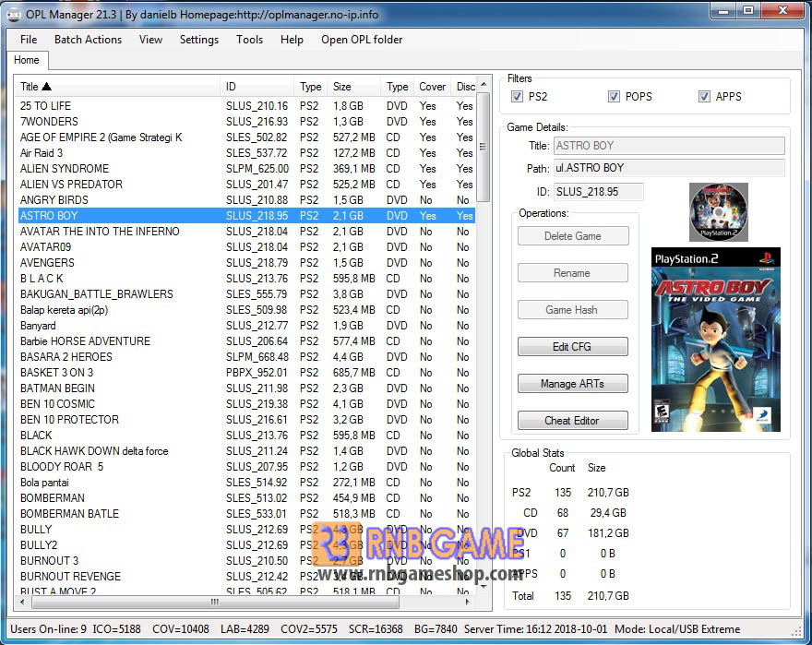Click the game Title input field
Screen dimensions: 812x645
click(669, 146)
